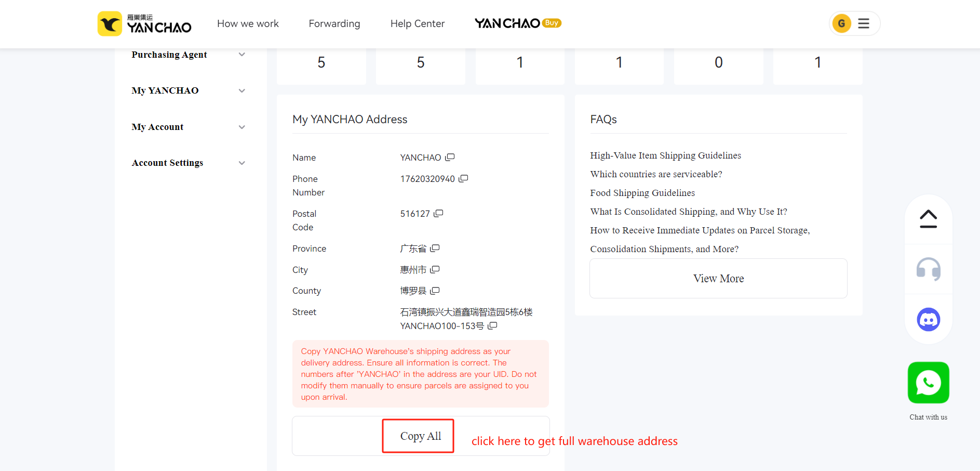The height and width of the screenshot is (471, 980).
Task: Copy the County value
Action: coord(435,291)
